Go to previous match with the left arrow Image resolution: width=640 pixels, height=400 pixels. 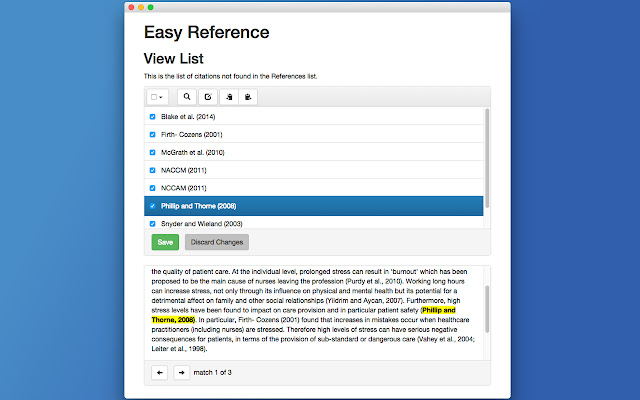(x=160, y=372)
